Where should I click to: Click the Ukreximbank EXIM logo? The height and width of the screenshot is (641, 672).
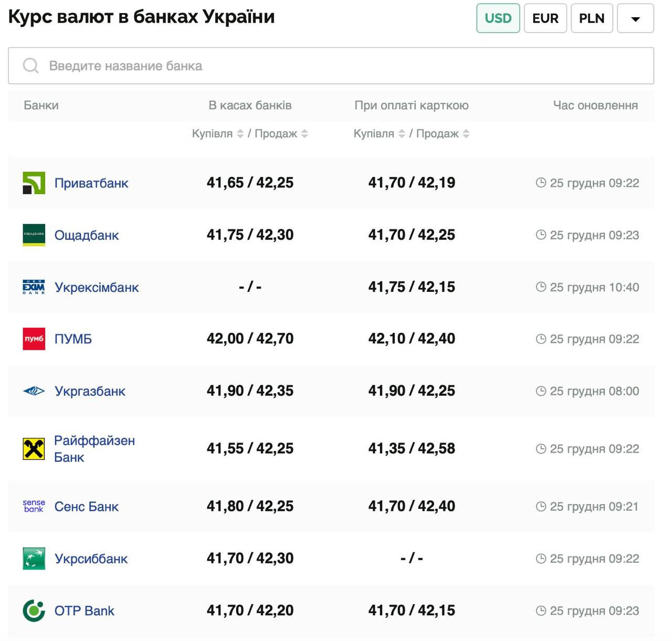[34, 287]
